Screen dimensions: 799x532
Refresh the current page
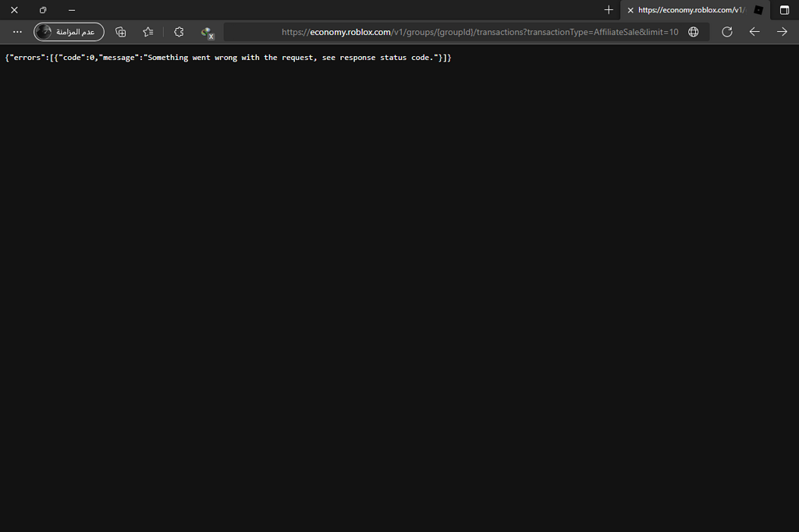coord(726,32)
